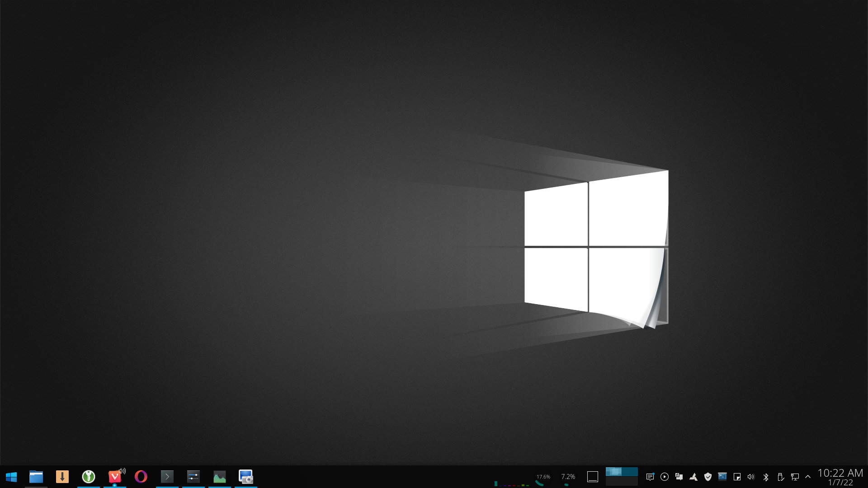Viewport: 868px width, 488px height.
Task: Expand the hidden system tray icons arrow
Action: (808, 477)
